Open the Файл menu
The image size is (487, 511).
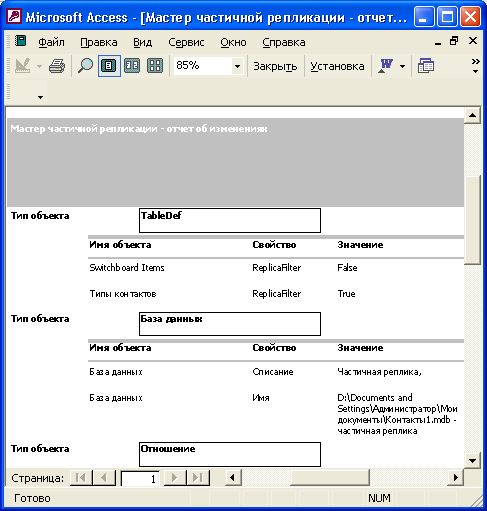pyautogui.click(x=51, y=42)
